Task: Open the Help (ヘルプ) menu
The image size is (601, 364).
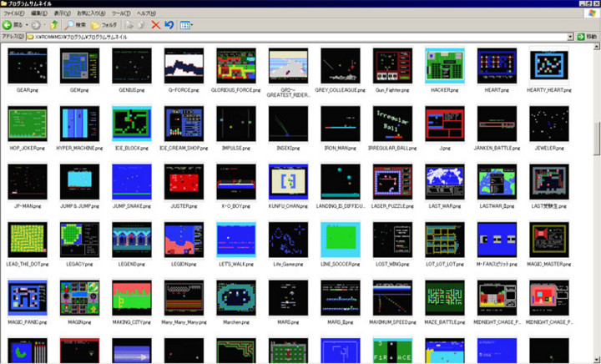Action: 146,13
